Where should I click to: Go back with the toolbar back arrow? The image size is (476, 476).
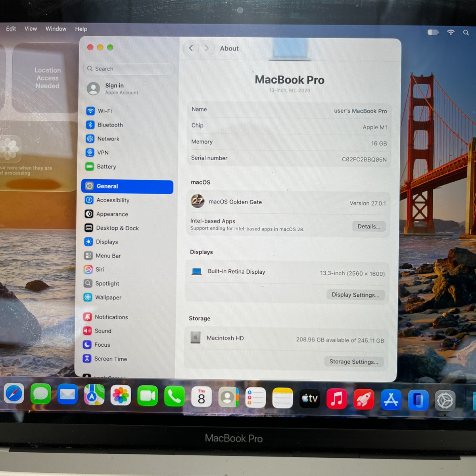[191, 48]
